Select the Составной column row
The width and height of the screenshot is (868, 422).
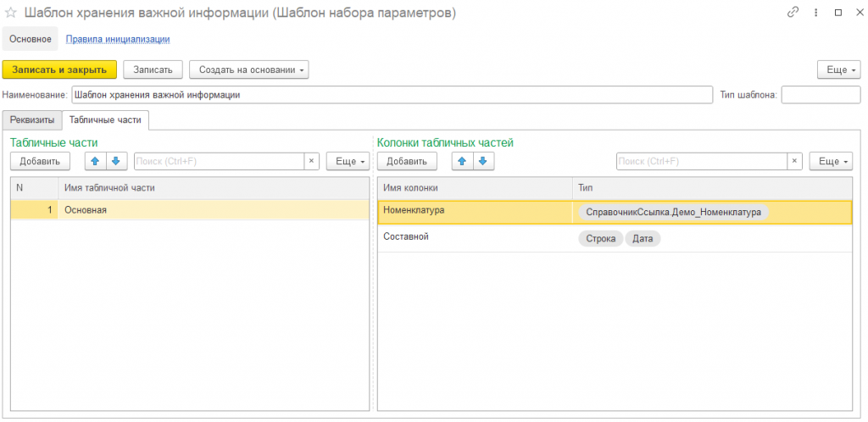pyautogui.click(x=615, y=238)
